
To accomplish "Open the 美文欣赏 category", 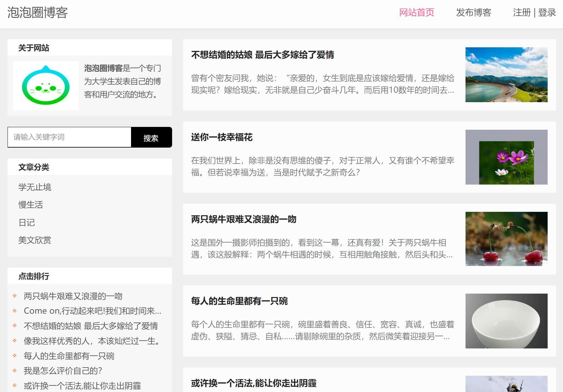I will tap(35, 240).
